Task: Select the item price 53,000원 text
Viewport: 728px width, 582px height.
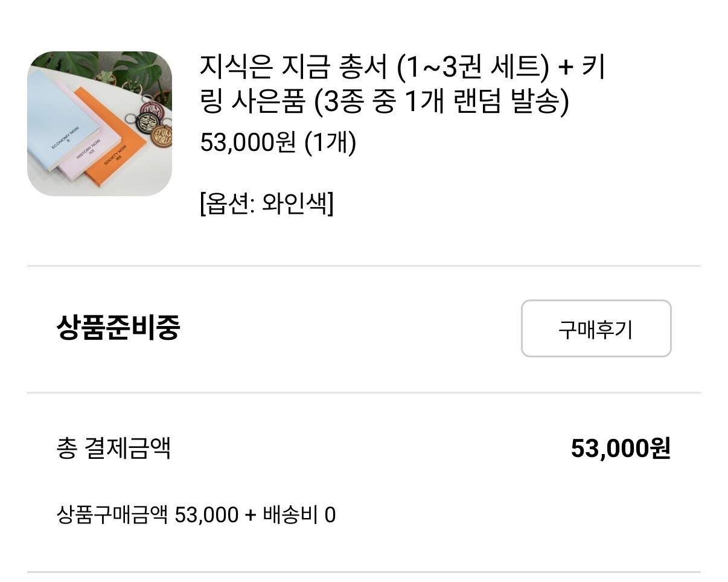Action: pos(247,143)
